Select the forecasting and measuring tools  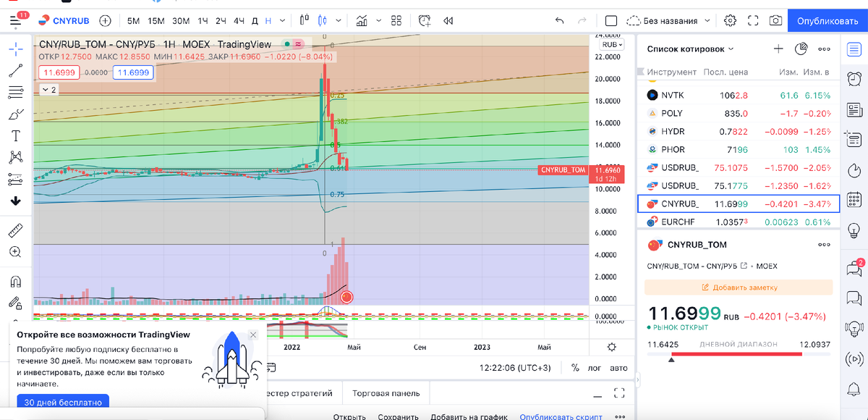point(15,179)
